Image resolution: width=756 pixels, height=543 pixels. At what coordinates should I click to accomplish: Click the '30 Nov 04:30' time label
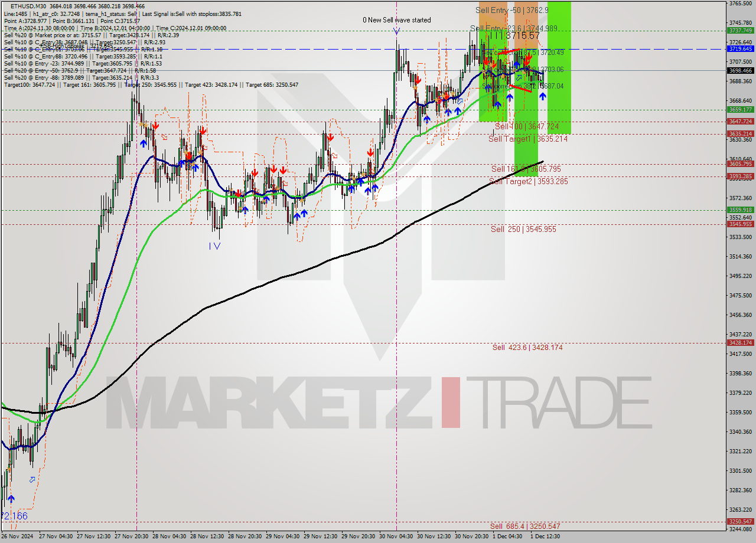[396, 537]
